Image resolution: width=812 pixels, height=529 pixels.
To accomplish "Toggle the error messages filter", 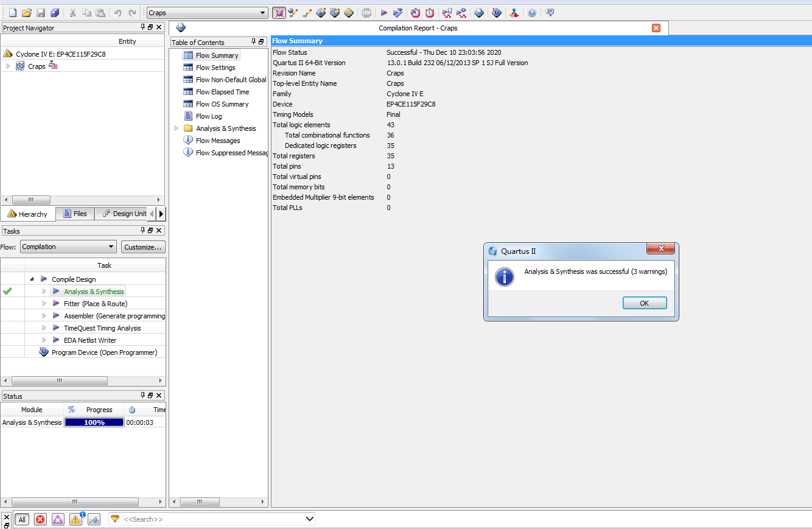I will 40,519.
